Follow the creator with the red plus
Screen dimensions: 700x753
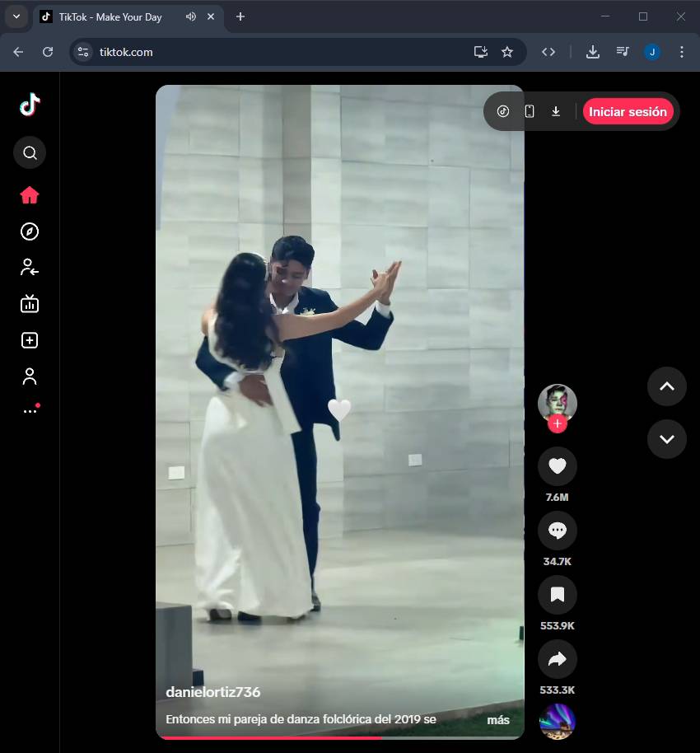tap(558, 423)
